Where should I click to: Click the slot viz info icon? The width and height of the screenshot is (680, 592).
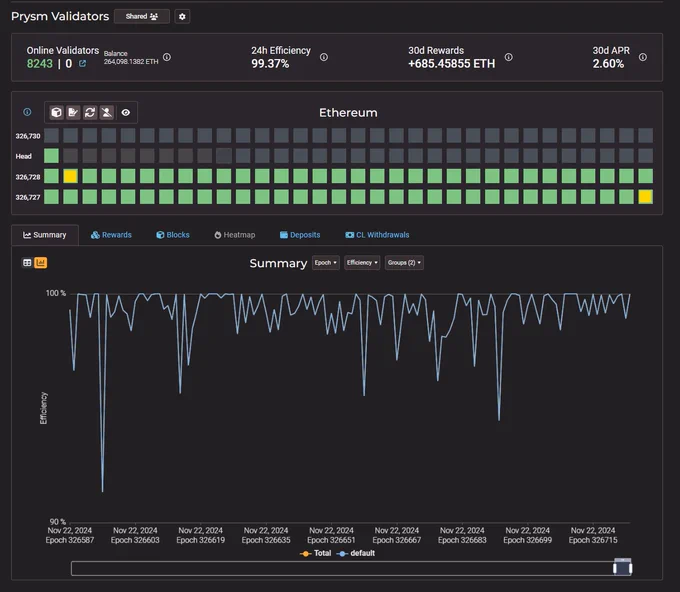27,112
